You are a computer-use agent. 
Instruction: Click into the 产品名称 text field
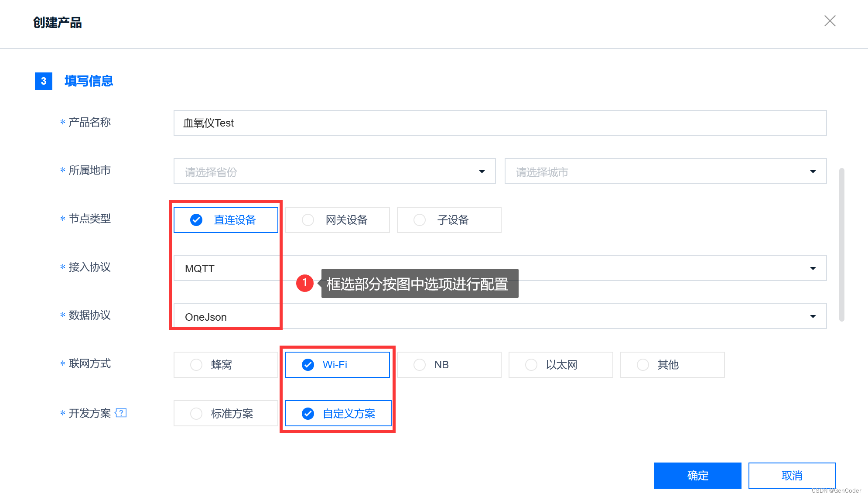499,123
